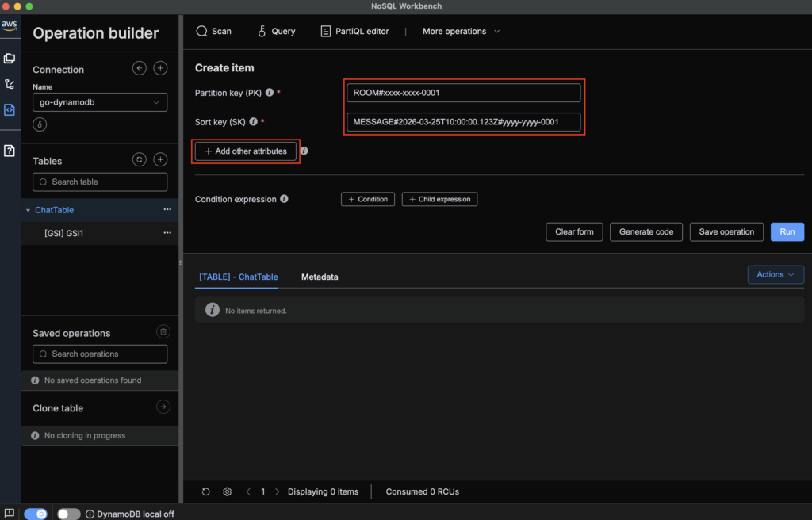Viewport: 812px width, 520px height.
Task: Open the go-dynamodb connection name dropdown
Action: 100,102
